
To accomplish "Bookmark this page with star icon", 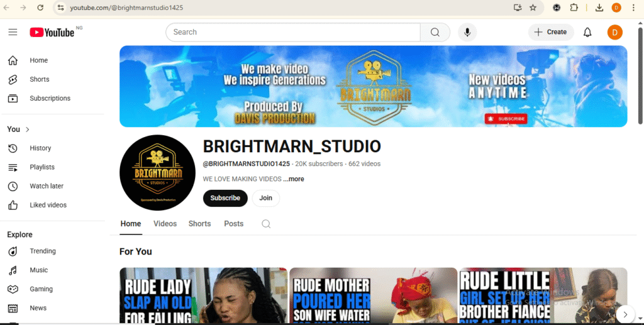I will pos(533,8).
